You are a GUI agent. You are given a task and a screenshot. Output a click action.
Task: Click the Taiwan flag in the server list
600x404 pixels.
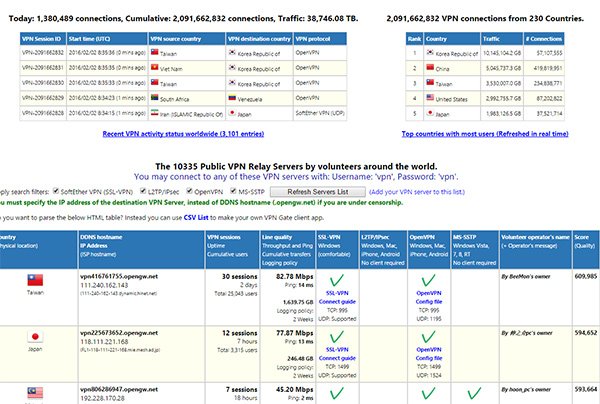tap(35, 280)
